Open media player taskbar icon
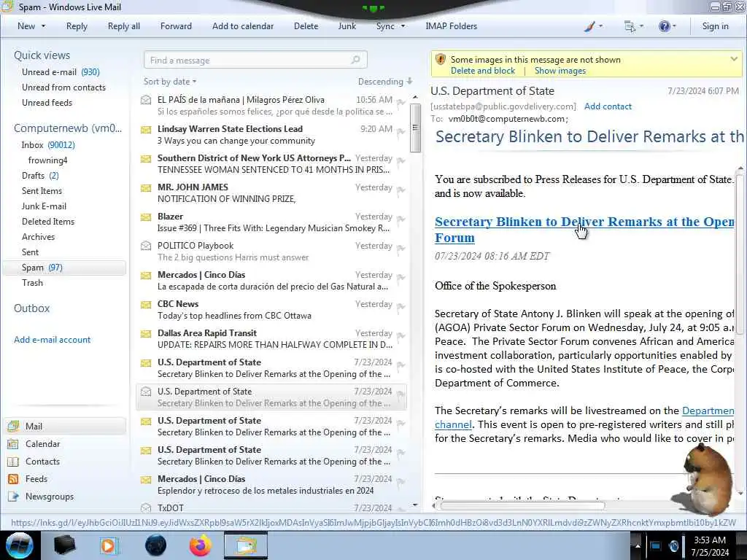Image resolution: width=747 pixels, height=560 pixels. click(x=109, y=545)
